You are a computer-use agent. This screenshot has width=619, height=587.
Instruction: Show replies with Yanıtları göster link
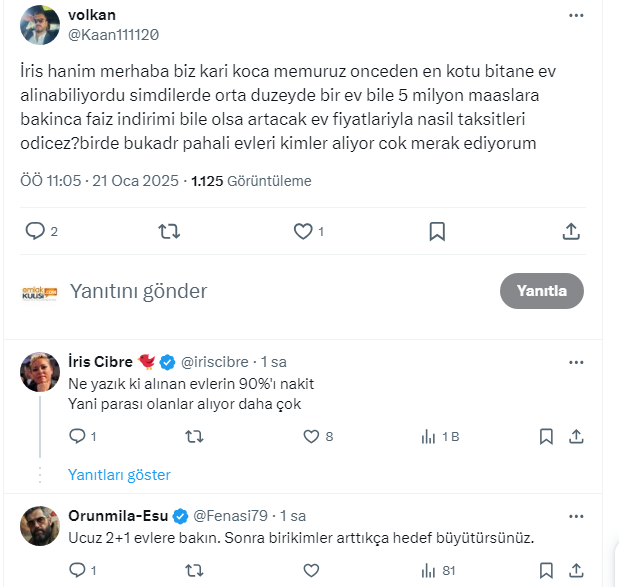tap(119, 475)
